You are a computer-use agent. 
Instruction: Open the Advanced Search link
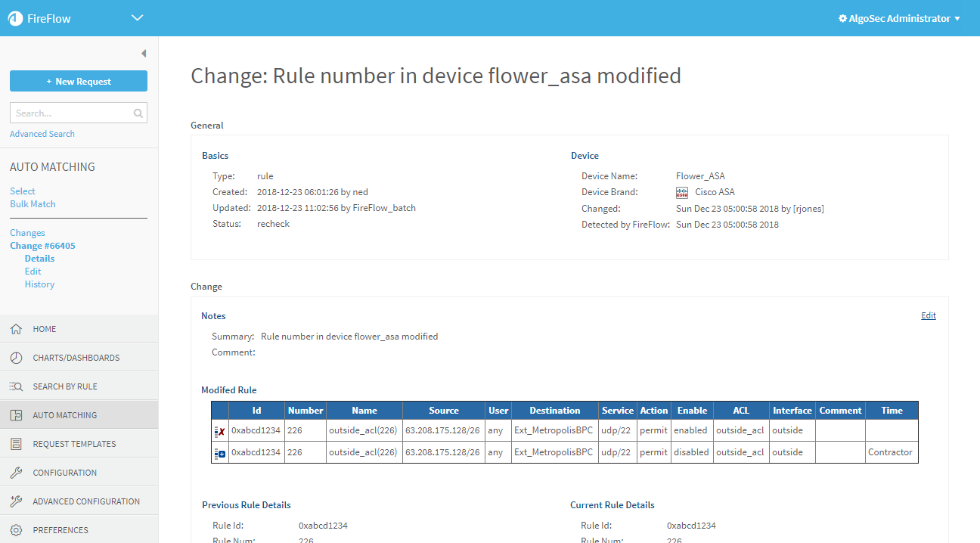[42, 134]
